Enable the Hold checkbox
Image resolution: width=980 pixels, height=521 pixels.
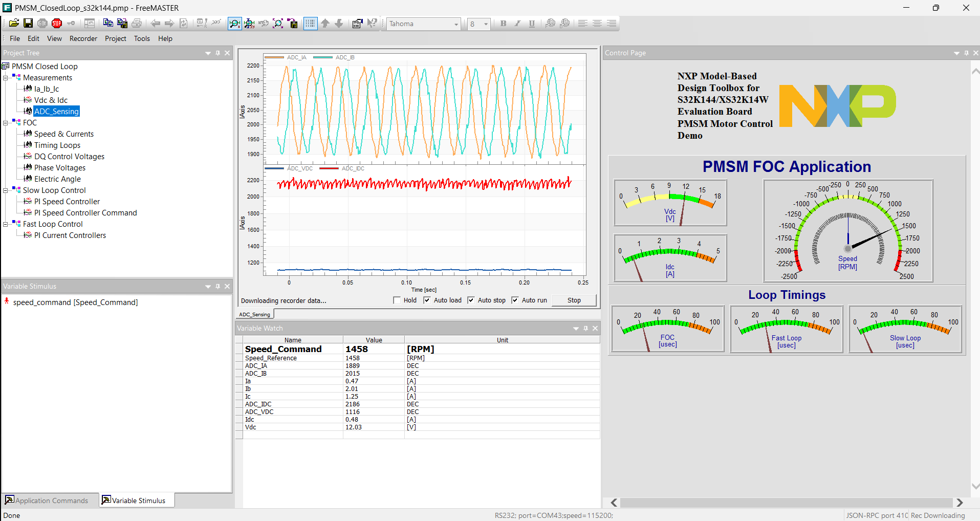pyautogui.click(x=397, y=300)
